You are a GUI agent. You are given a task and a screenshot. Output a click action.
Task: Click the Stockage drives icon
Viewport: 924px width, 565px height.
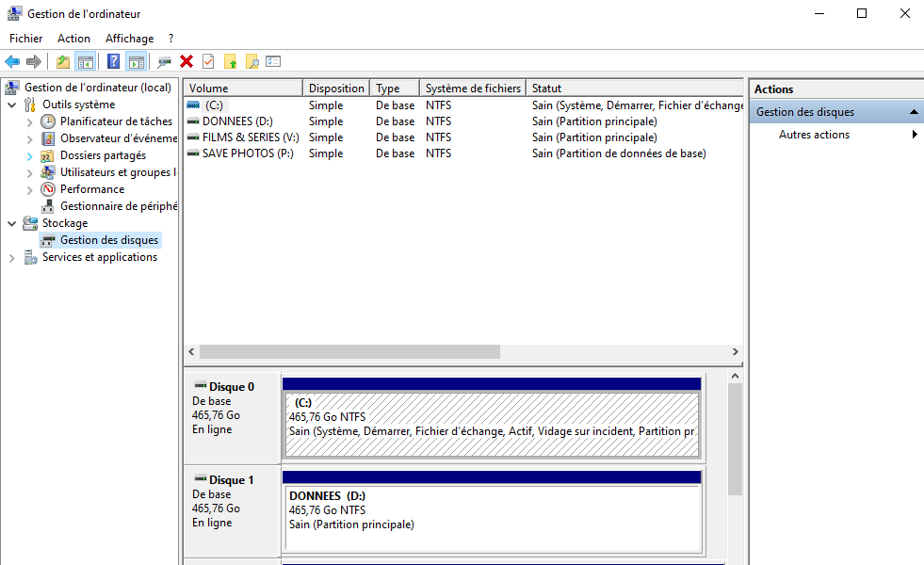[30, 222]
